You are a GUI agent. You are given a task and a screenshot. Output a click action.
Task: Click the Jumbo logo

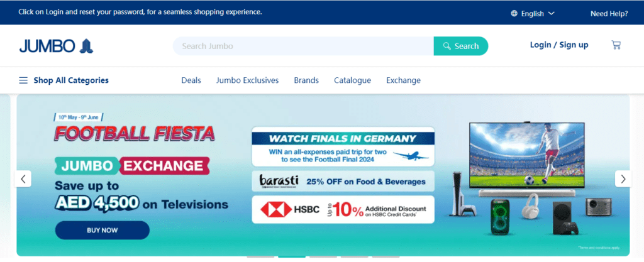(x=56, y=46)
